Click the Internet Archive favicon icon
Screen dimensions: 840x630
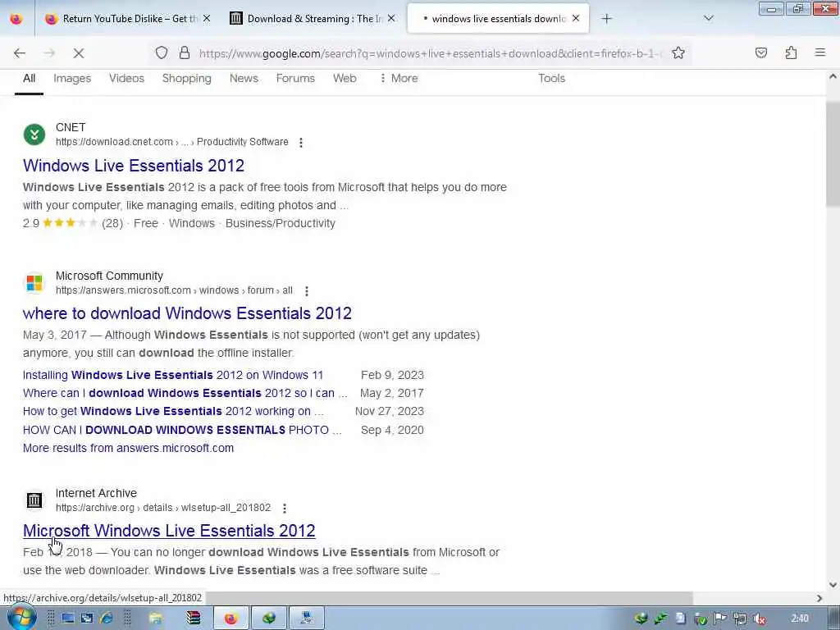point(34,500)
